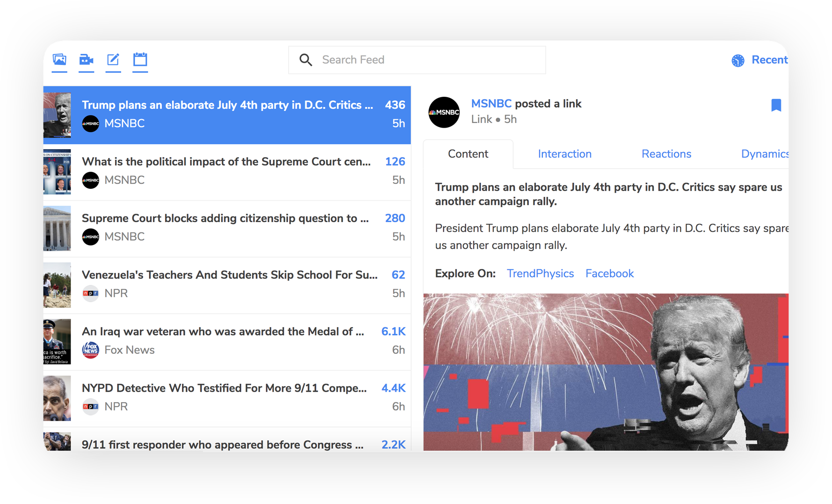The image size is (832, 504).
Task: Click the Recent sort globe icon
Action: (738, 60)
